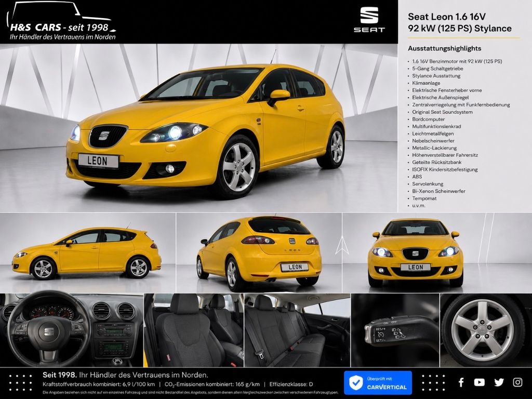Click 'Bi-Xenon Scheinwerfer' entry
Screen dimensions: 532x399
438,191
